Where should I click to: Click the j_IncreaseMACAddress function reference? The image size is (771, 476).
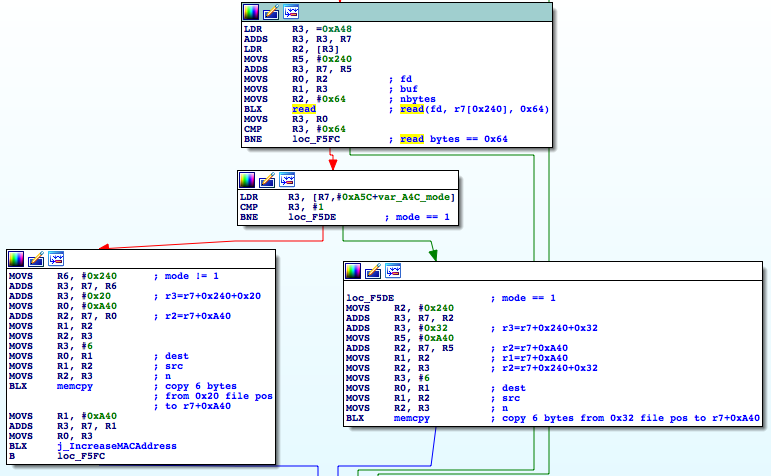pos(117,446)
